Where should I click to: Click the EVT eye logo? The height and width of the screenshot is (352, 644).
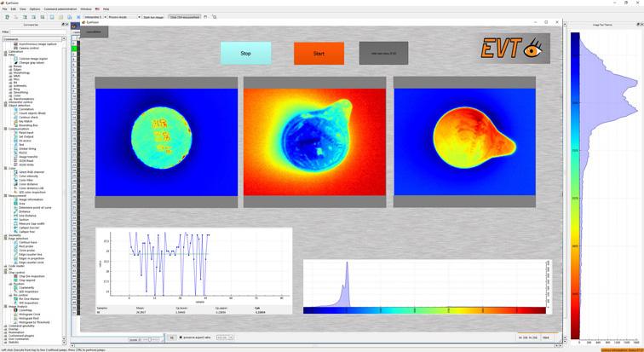click(513, 50)
